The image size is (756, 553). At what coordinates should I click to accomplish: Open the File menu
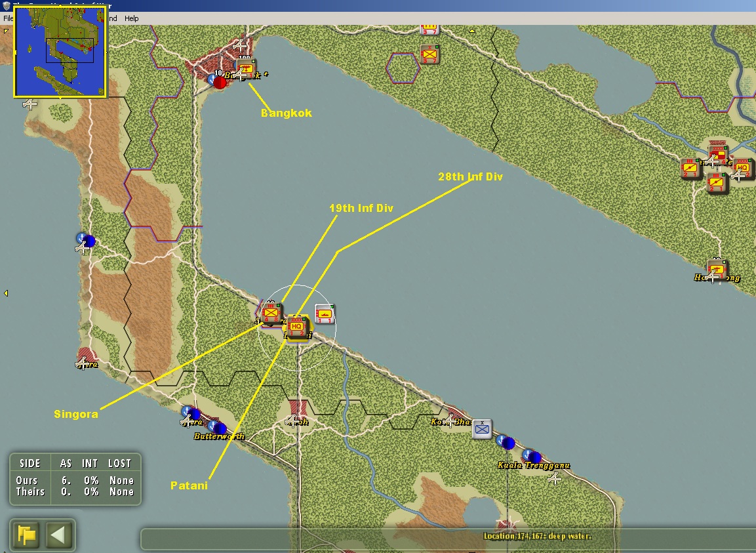[x=8, y=18]
